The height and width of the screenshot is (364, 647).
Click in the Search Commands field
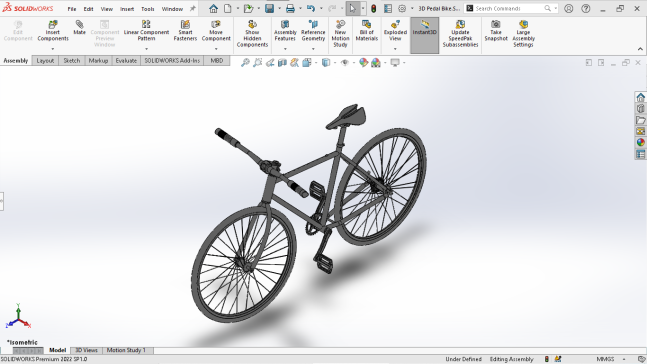(510, 8)
